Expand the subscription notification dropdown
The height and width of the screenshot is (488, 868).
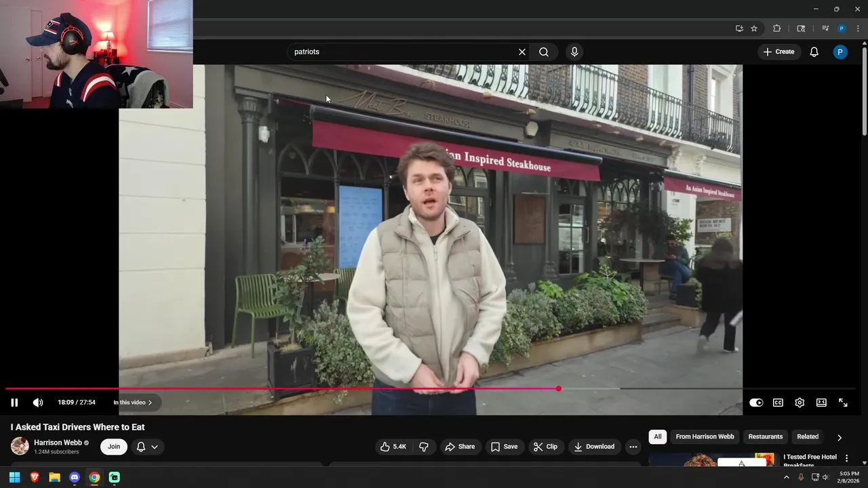pos(148,447)
